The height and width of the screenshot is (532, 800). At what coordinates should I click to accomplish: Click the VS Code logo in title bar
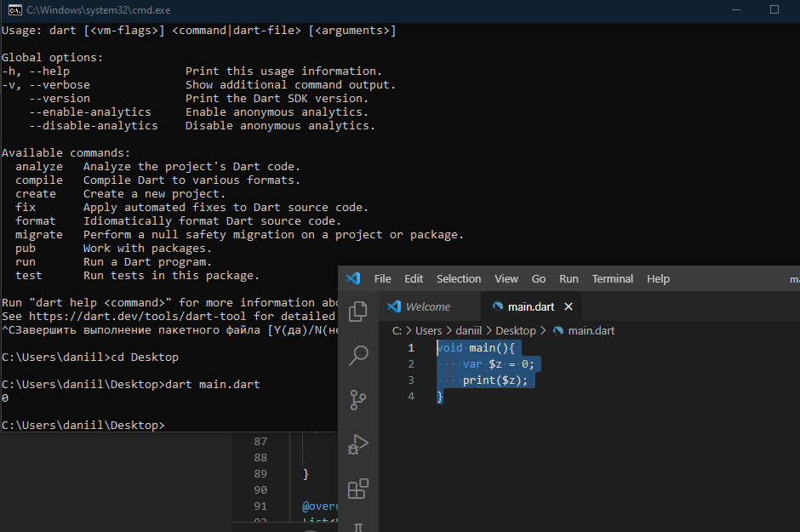(x=353, y=278)
